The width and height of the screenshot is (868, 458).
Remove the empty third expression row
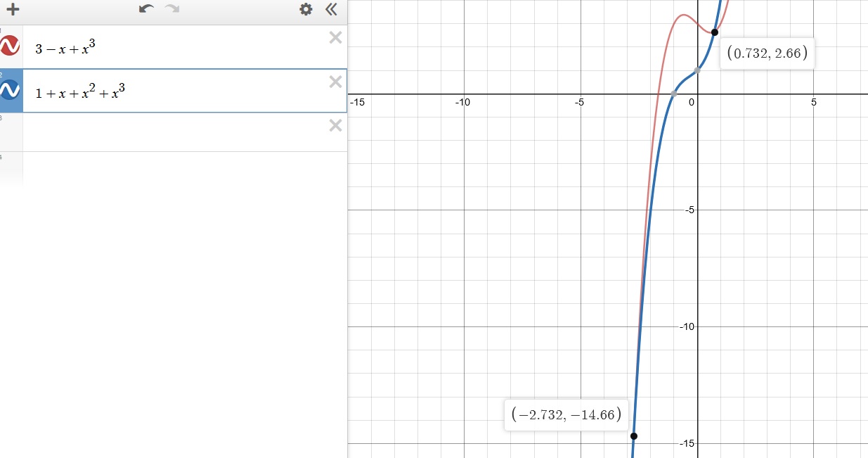tap(335, 125)
